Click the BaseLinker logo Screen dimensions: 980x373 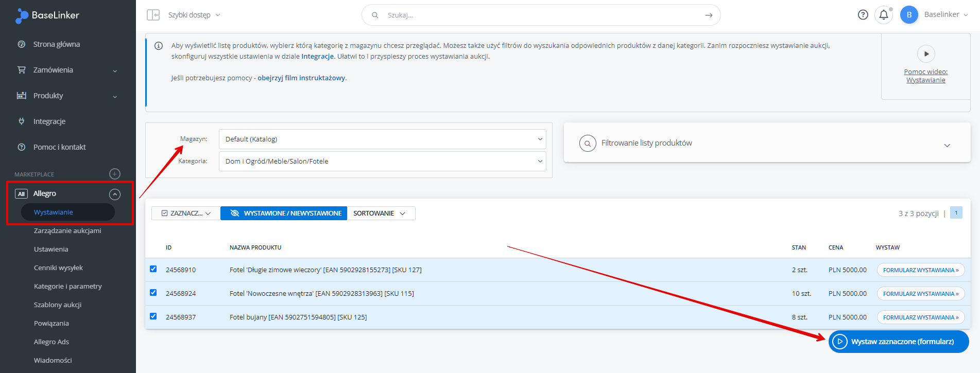click(x=47, y=15)
